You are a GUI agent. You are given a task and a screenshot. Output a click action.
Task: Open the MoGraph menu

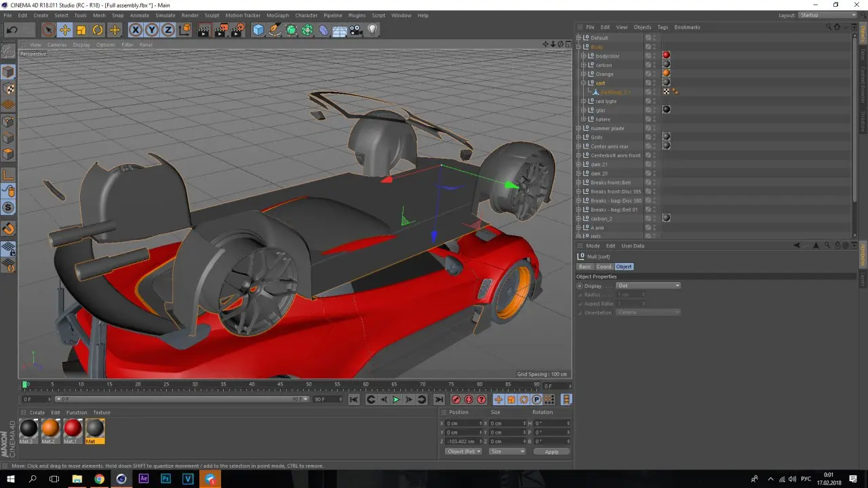click(277, 15)
